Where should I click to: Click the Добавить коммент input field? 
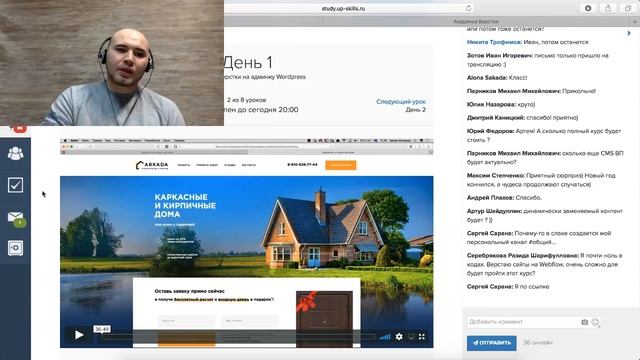tap(523, 322)
